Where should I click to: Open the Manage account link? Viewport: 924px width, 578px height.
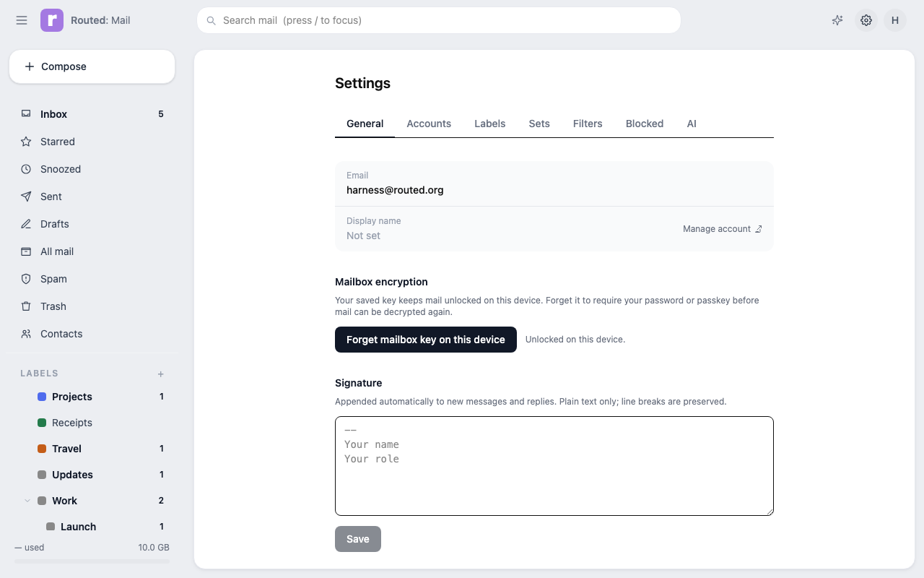(x=723, y=229)
